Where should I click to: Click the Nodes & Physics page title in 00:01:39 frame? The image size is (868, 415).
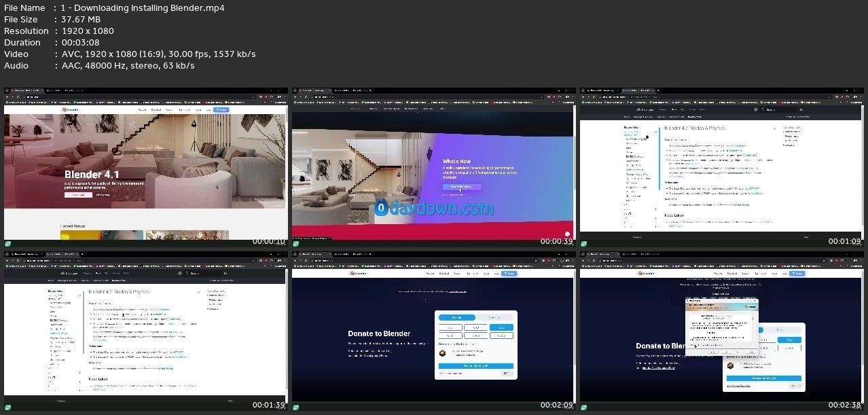tap(120, 291)
